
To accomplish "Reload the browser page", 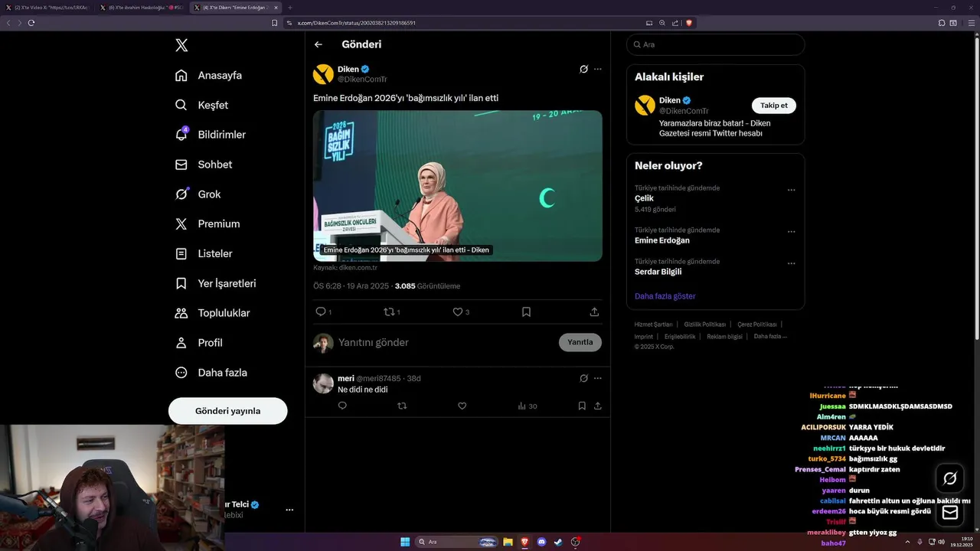I will click(x=31, y=23).
